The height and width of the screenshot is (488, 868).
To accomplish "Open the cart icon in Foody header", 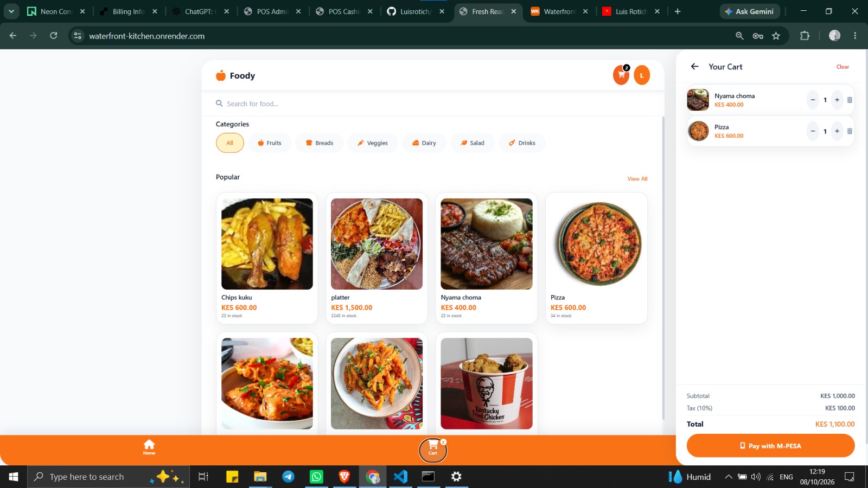I will pos(621,75).
